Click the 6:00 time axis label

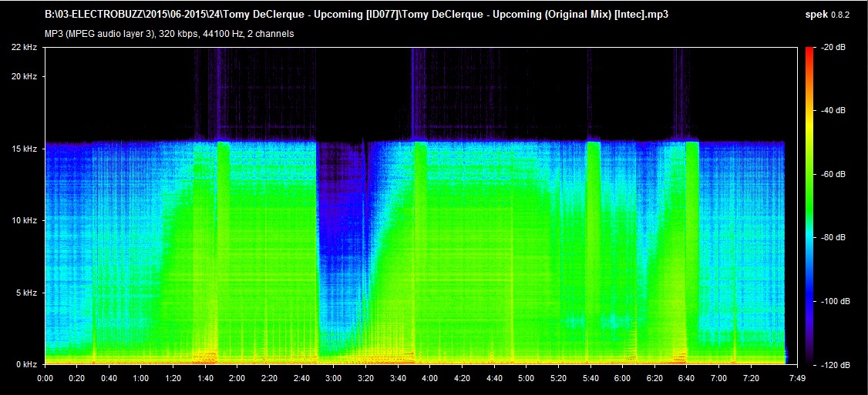click(x=623, y=378)
